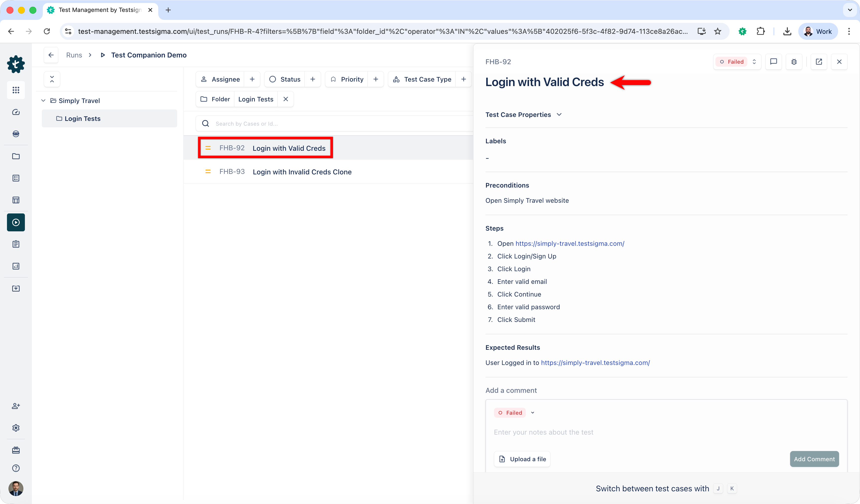The width and height of the screenshot is (860, 504).
Task: Open test case in new tab icon
Action: coord(819,62)
